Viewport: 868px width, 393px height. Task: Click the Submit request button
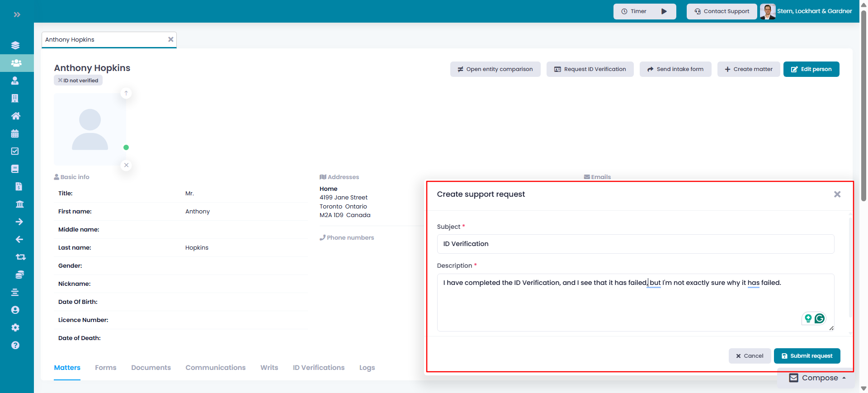click(807, 356)
